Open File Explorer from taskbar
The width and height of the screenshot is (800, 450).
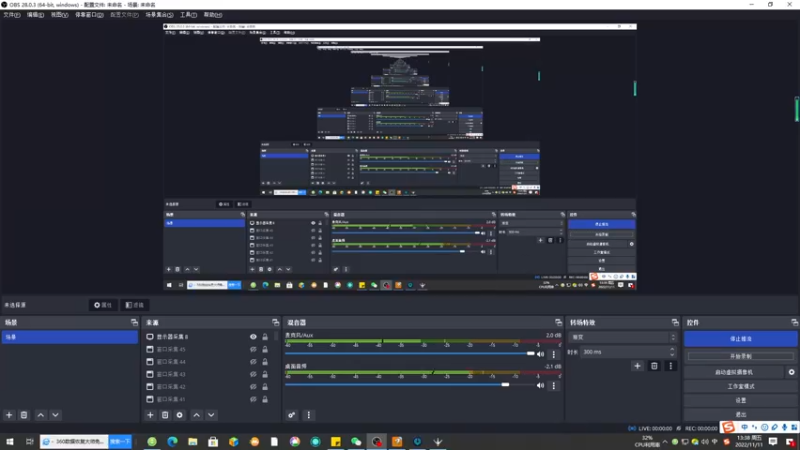193,441
